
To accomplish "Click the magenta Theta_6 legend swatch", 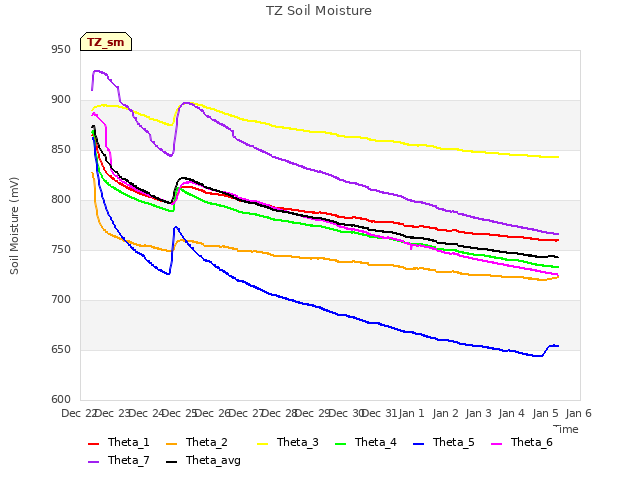I will (496, 444).
